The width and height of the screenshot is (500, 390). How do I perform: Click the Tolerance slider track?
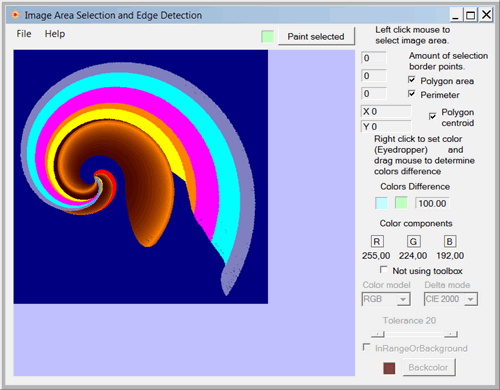[x=414, y=334]
